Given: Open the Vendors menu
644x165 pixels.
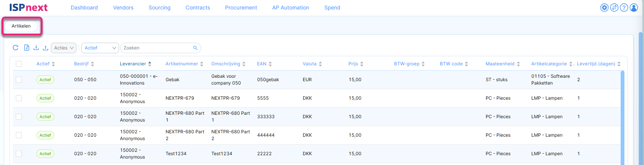Looking at the screenshot, I should [123, 8].
